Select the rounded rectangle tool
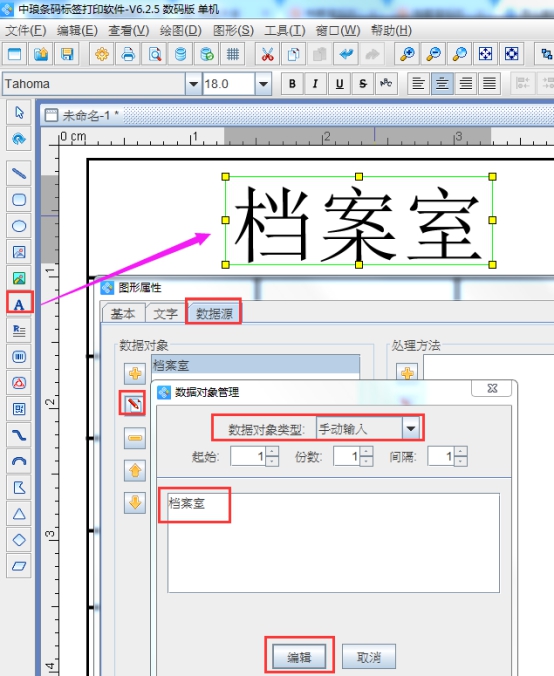Screen dimensions: 554x676 pos(19,200)
